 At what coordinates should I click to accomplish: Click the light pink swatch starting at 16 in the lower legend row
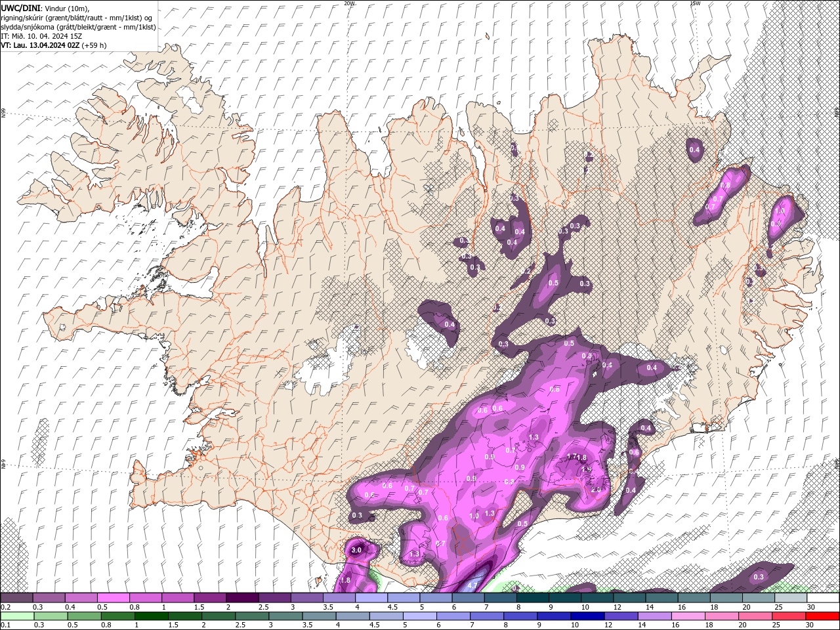click(689, 616)
